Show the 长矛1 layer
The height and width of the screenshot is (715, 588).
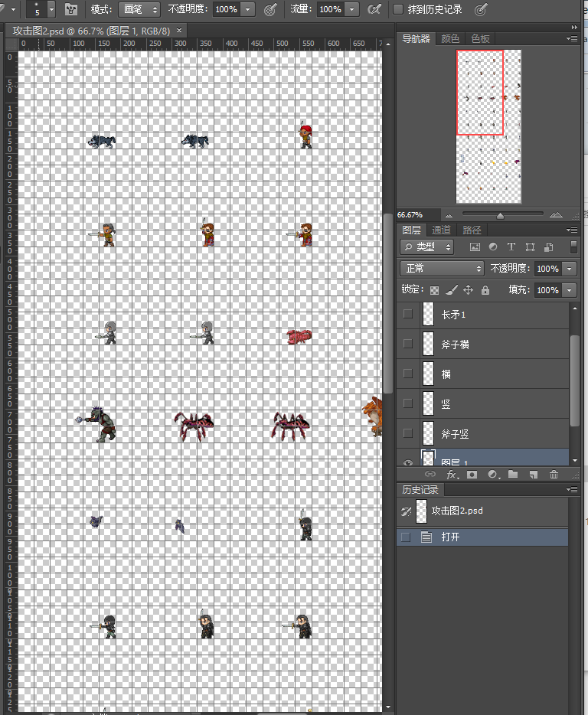[x=408, y=314]
